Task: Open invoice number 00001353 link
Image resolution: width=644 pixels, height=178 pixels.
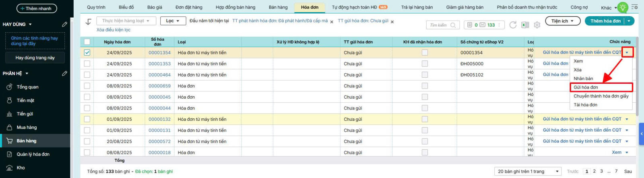Action: (159, 64)
